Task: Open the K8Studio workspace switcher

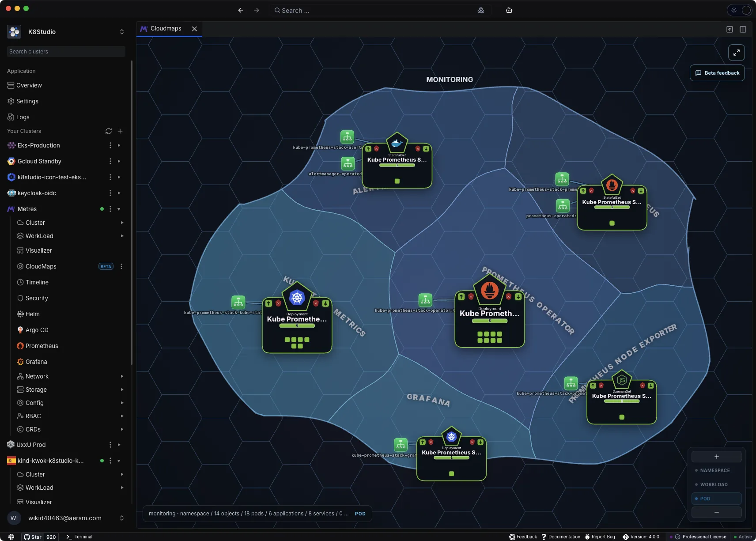Action: pos(122,32)
